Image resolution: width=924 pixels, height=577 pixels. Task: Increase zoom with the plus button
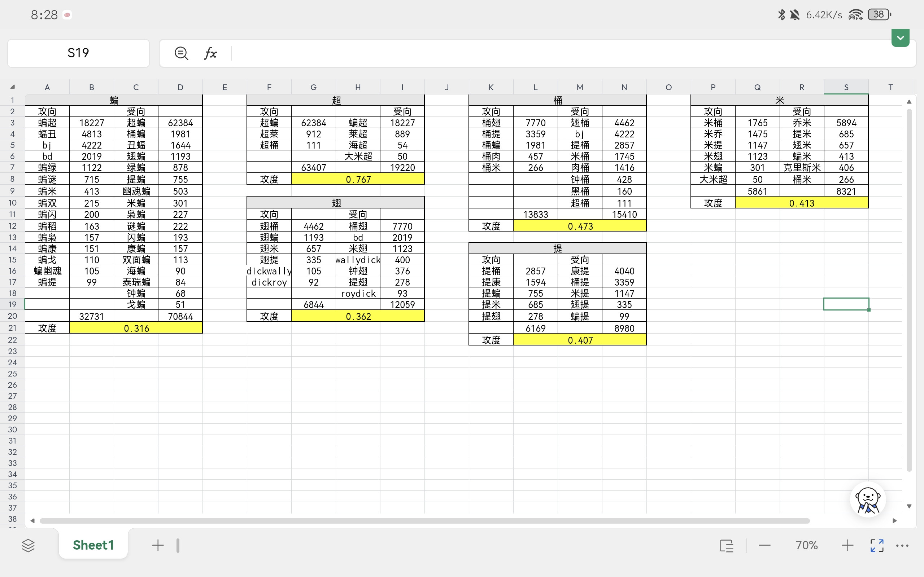tap(847, 545)
